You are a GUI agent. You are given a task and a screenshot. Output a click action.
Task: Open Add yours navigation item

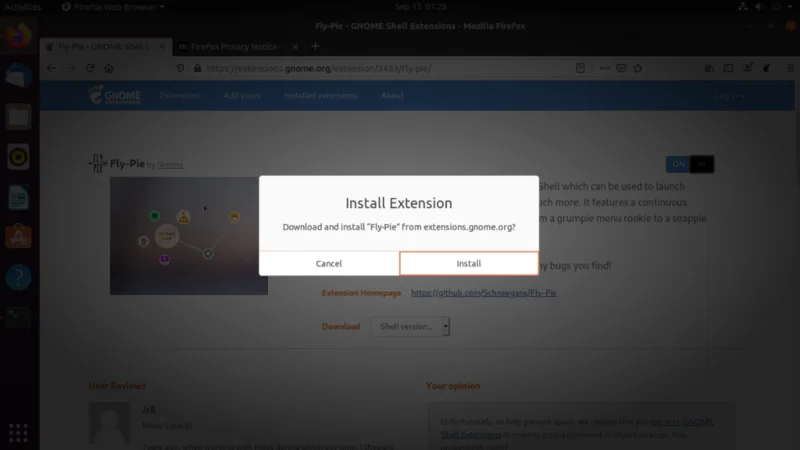coord(242,95)
